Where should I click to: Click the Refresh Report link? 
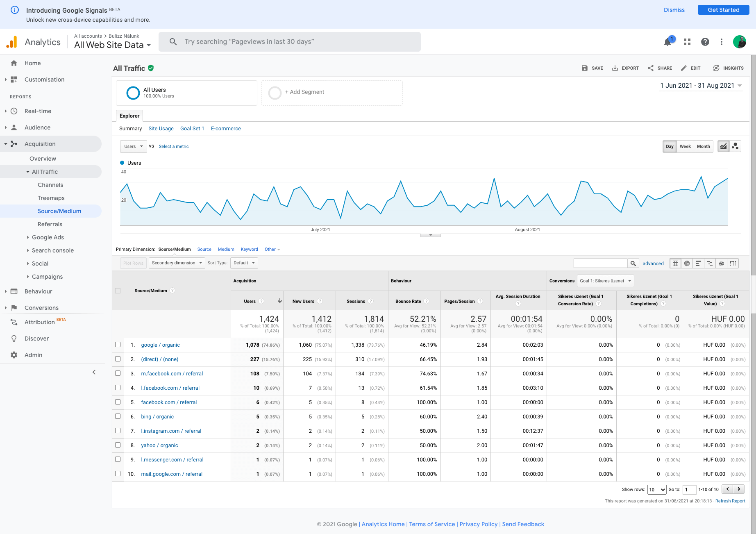730,501
